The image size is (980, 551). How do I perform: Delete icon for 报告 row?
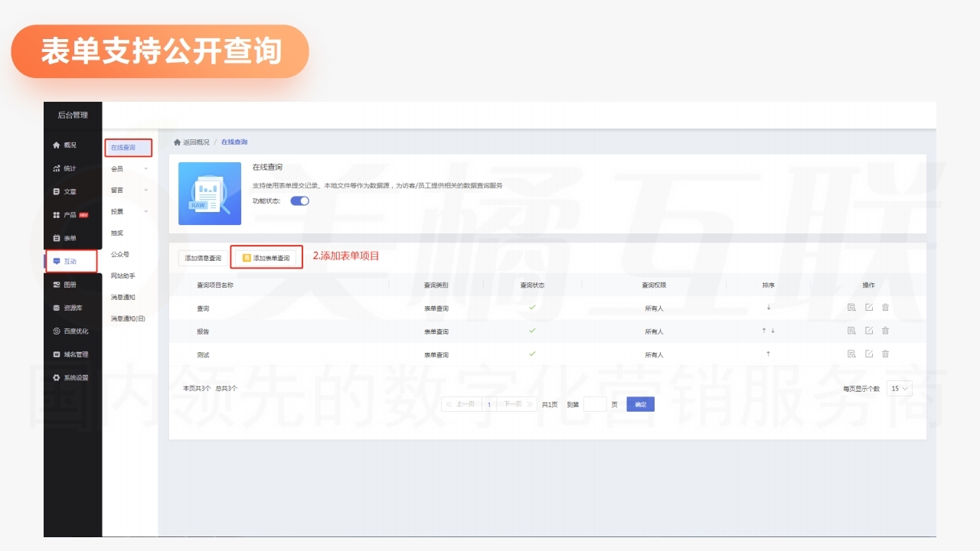click(886, 331)
